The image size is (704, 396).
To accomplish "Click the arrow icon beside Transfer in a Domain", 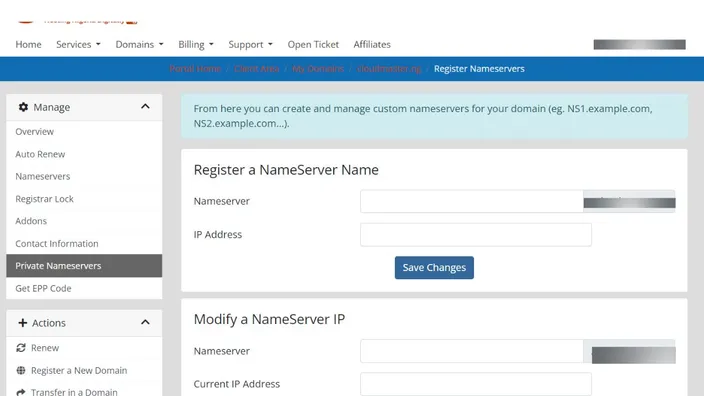I will [x=21, y=392].
